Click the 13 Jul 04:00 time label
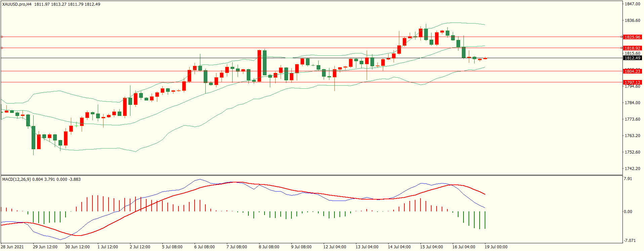Viewport: 644px width, 251px height. (x=367, y=247)
